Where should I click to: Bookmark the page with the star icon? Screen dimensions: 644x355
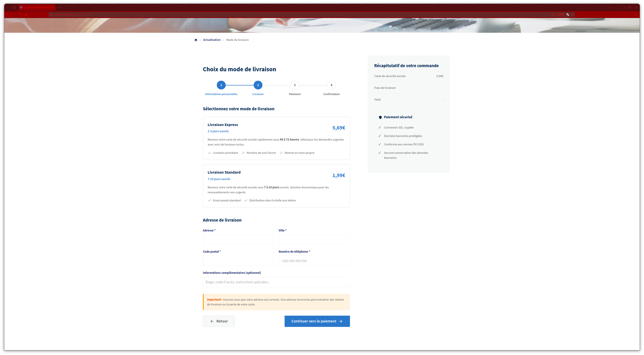pos(572,15)
